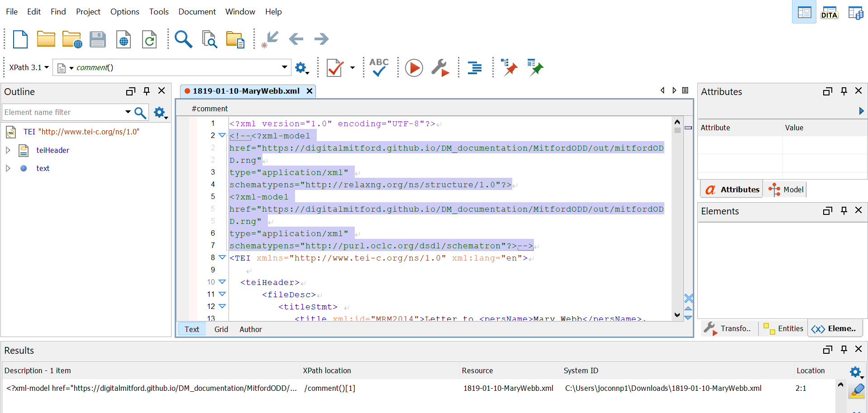
Task: Switch to the XML perspective icon
Action: point(804,12)
